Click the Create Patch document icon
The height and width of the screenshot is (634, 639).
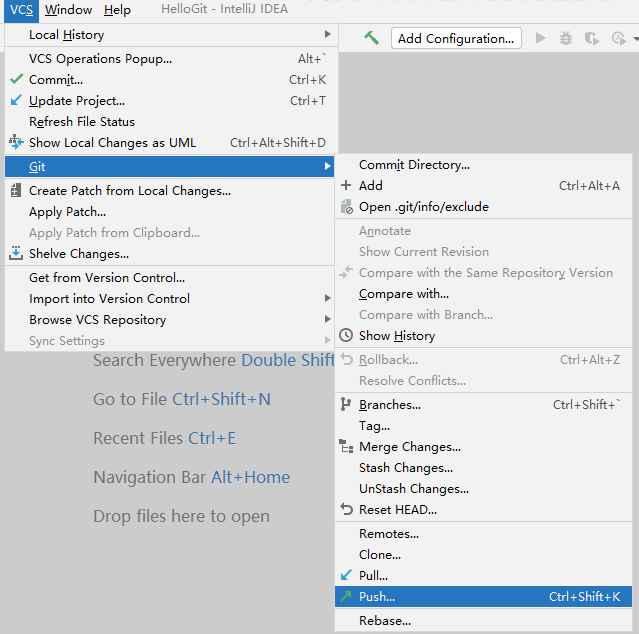tap(16, 190)
